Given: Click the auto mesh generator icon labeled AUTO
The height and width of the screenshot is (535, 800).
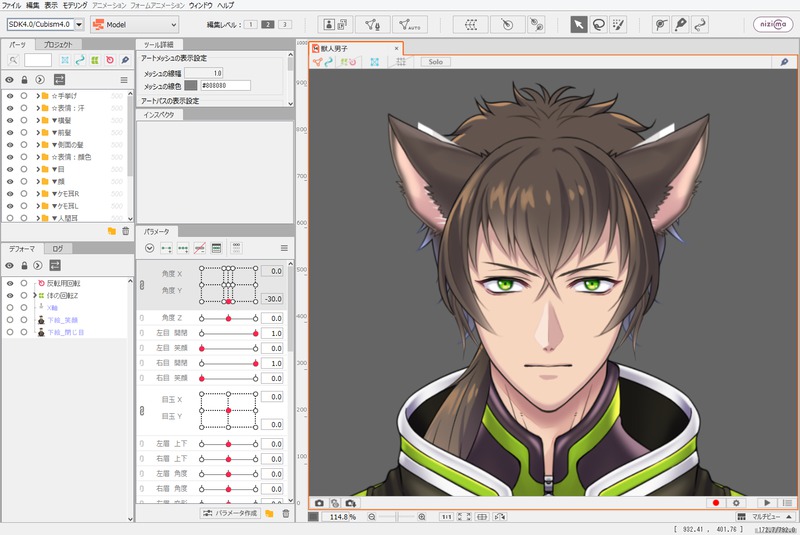Looking at the screenshot, I should click(x=409, y=24).
